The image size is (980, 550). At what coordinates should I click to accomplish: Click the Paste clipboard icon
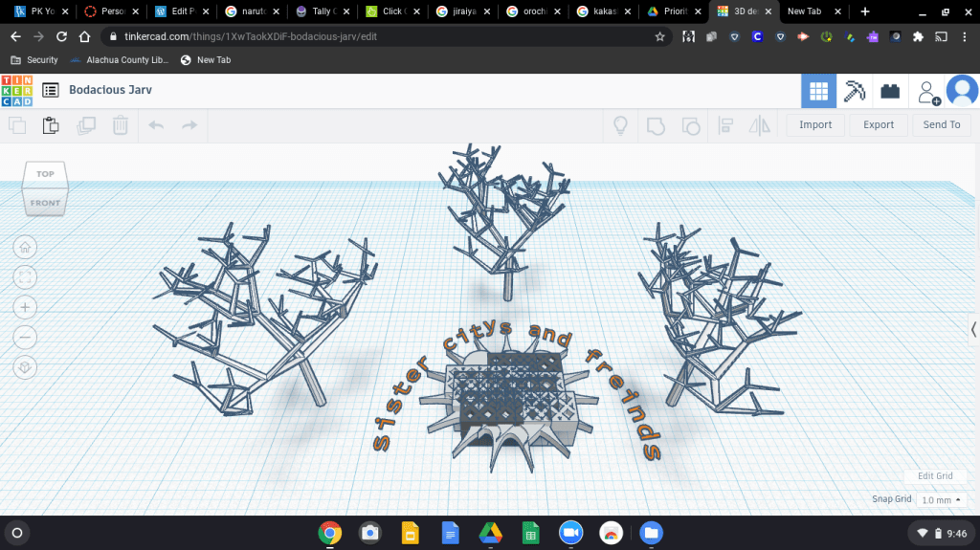51,124
